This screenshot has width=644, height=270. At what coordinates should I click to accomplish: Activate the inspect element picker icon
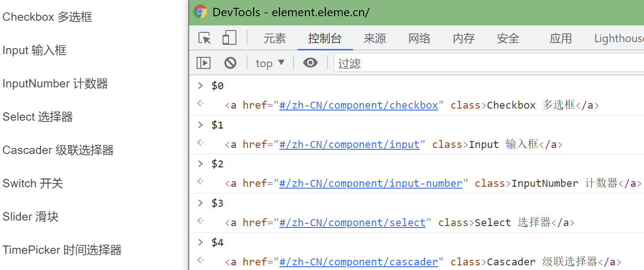204,38
